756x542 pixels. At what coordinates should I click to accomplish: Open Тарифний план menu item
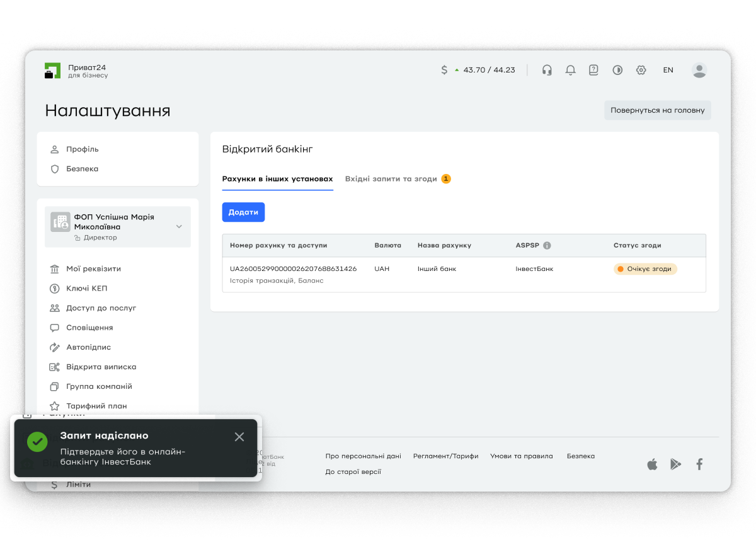tap(96, 406)
